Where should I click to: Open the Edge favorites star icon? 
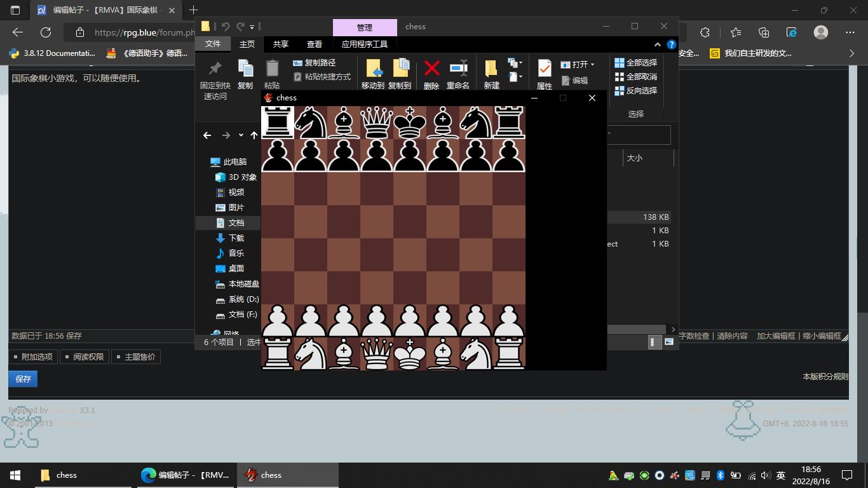click(735, 32)
